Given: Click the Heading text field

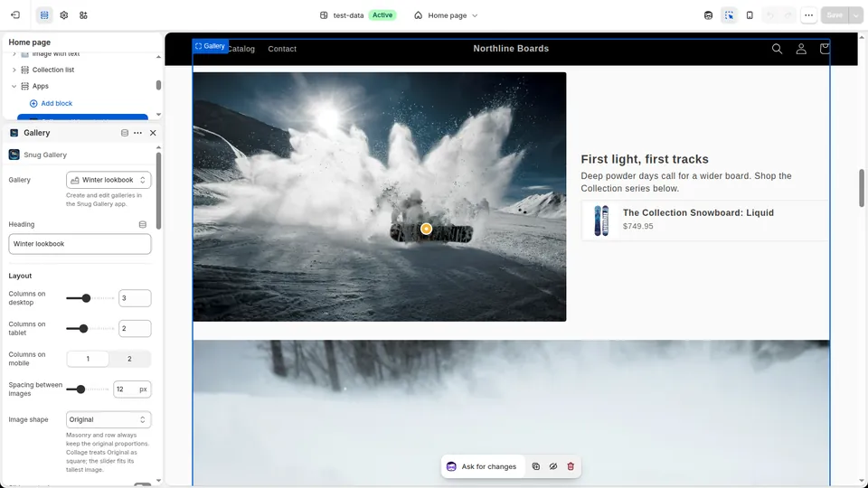Looking at the screenshot, I should [80, 244].
